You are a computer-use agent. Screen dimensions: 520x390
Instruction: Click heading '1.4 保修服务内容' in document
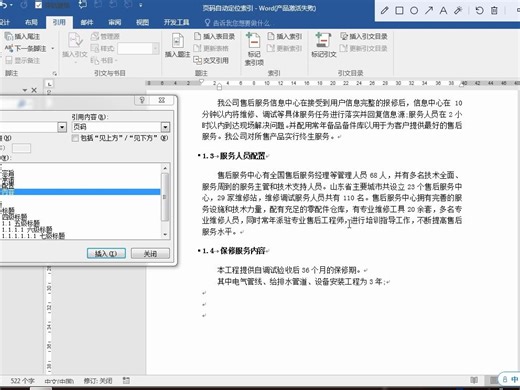(234, 251)
